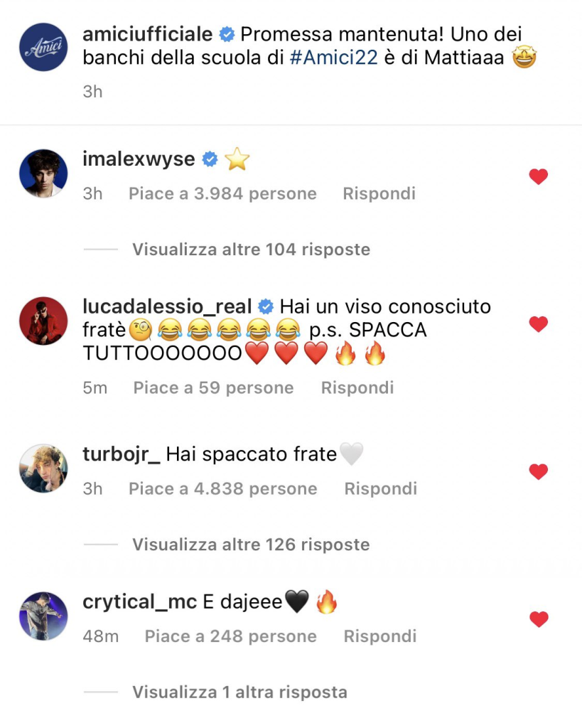Open amiciufficiale profile picture
Screen dimensions: 582x728
click(43, 47)
